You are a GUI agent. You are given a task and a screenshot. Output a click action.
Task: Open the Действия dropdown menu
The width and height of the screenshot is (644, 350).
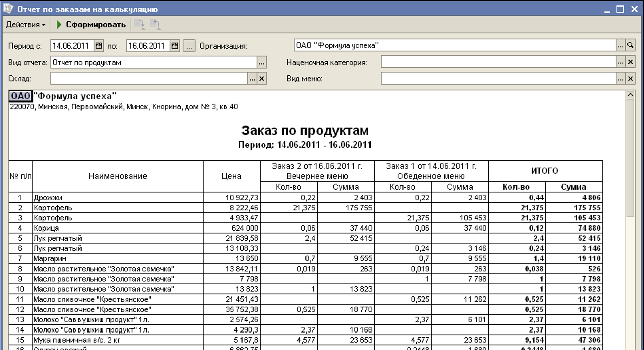tap(26, 25)
